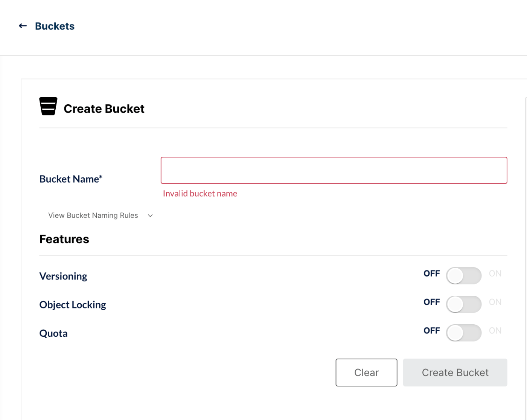Click the OFF label beside Quota

(x=431, y=331)
